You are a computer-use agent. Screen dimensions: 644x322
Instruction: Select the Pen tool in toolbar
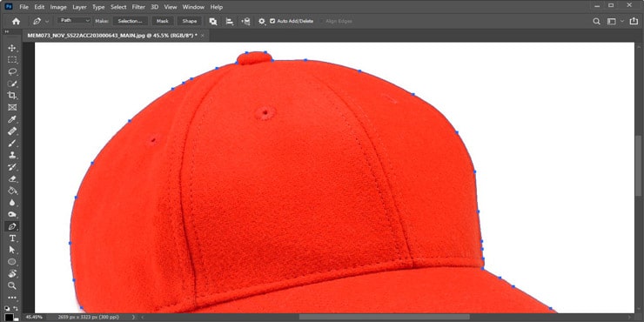tap(12, 226)
